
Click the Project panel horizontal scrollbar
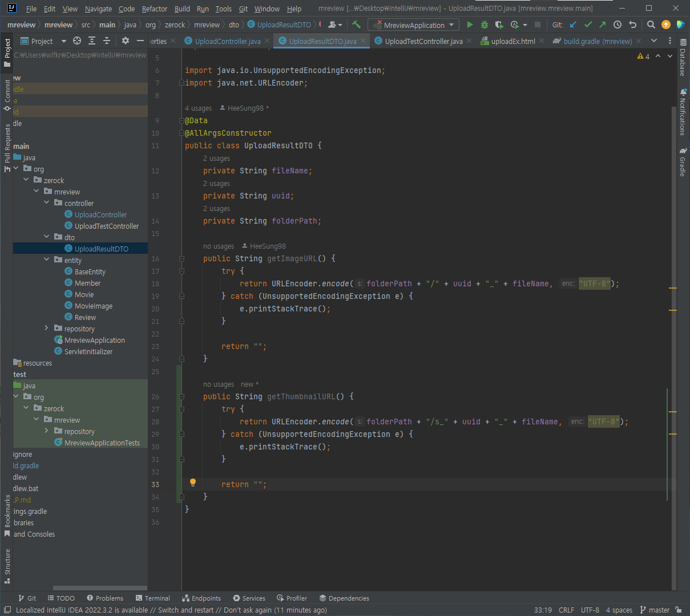point(100,588)
